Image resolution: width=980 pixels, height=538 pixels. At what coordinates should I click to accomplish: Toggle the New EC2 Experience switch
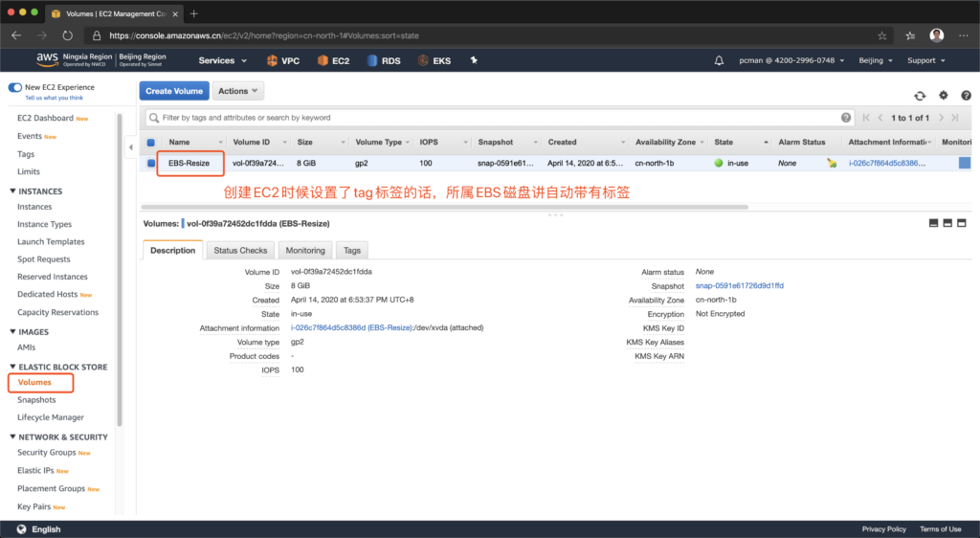[x=15, y=87]
